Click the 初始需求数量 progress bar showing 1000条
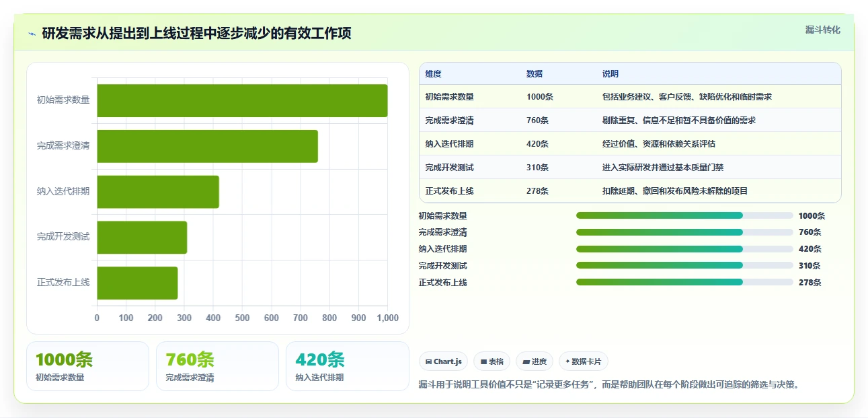868x418 pixels. [x=684, y=215]
